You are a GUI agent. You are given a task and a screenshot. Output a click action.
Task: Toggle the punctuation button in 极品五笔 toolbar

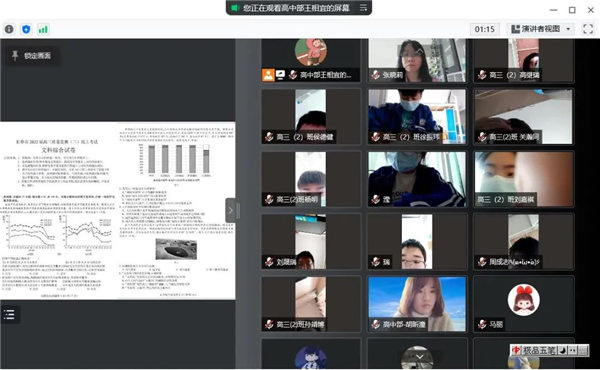point(572,350)
